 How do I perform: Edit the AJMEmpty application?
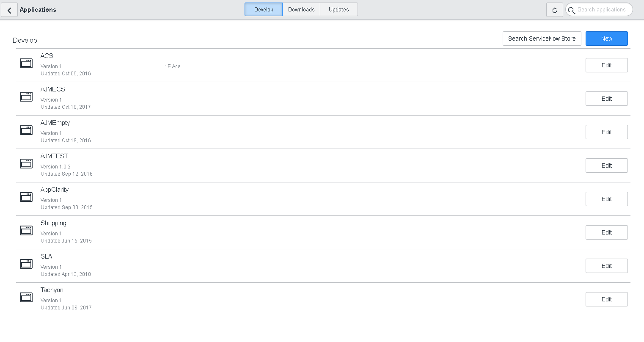606,132
